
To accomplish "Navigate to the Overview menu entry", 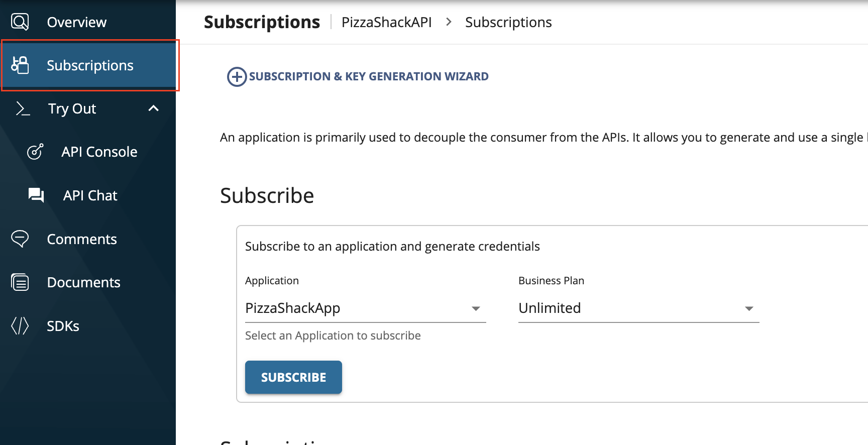I will 76,21.
